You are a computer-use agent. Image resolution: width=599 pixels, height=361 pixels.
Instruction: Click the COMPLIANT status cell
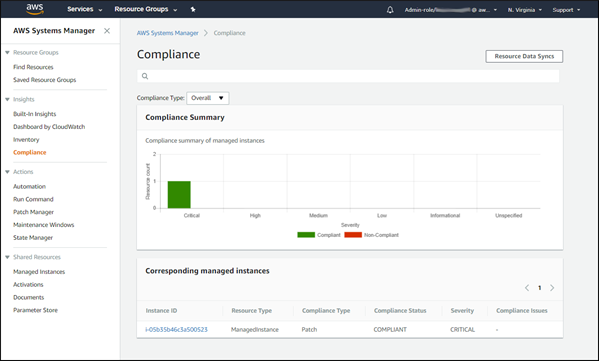390,330
